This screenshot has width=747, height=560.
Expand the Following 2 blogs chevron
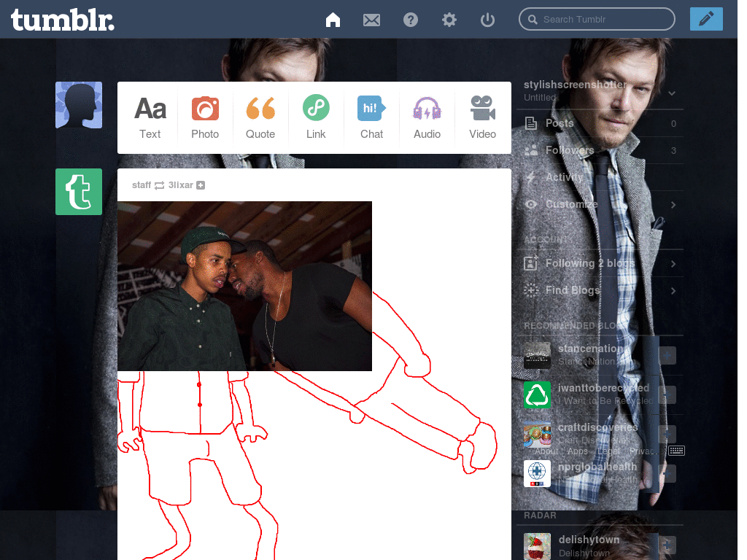[673, 264]
